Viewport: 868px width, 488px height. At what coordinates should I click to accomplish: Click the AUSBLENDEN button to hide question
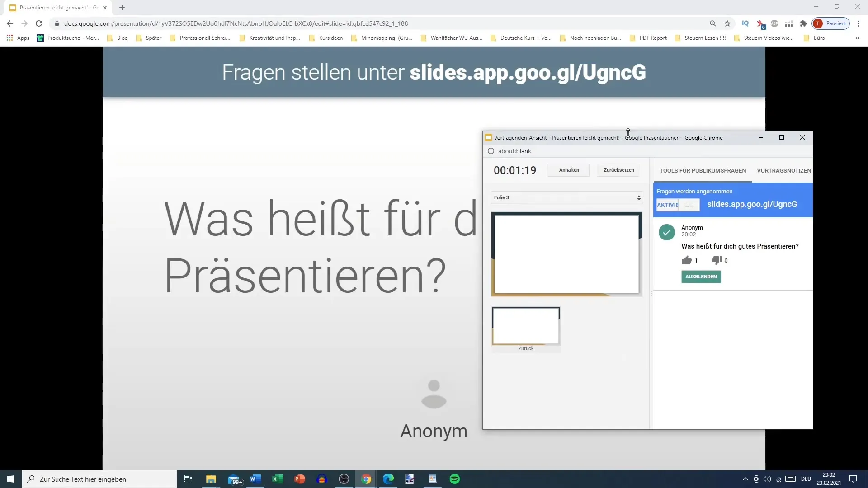(x=701, y=277)
